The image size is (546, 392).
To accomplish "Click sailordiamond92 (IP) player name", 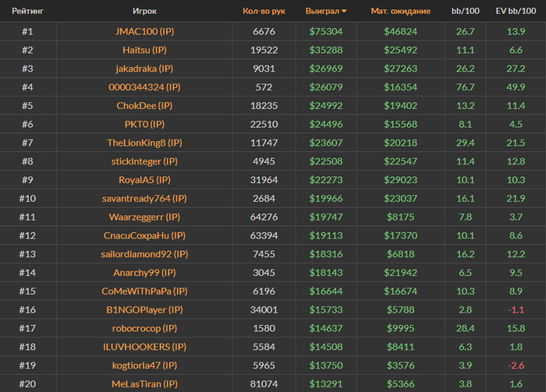I will coord(144,254).
